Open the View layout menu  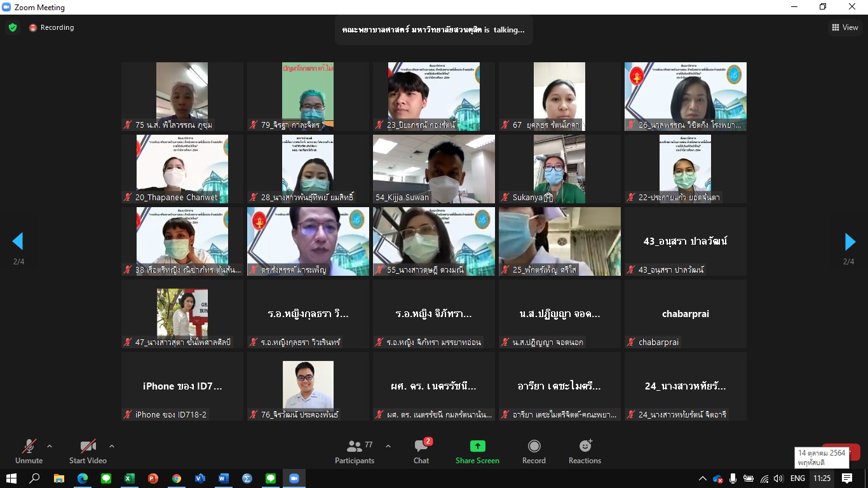click(x=845, y=27)
